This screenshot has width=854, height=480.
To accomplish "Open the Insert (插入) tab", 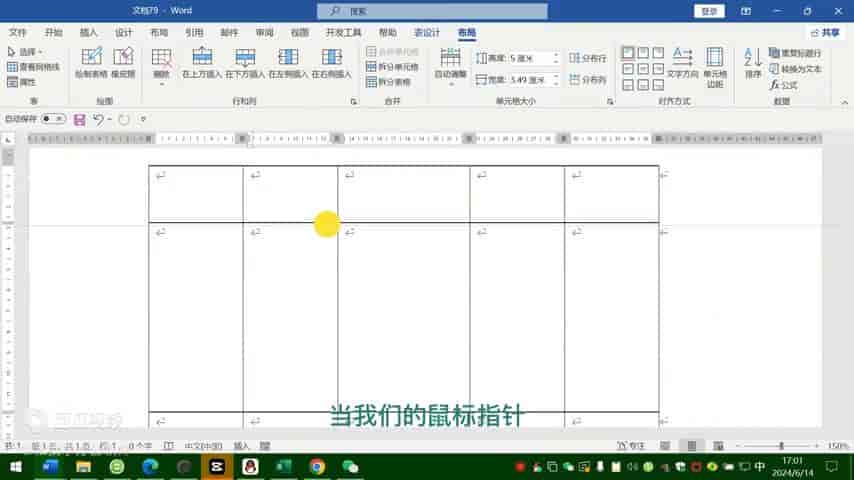I will coord(88,33).
